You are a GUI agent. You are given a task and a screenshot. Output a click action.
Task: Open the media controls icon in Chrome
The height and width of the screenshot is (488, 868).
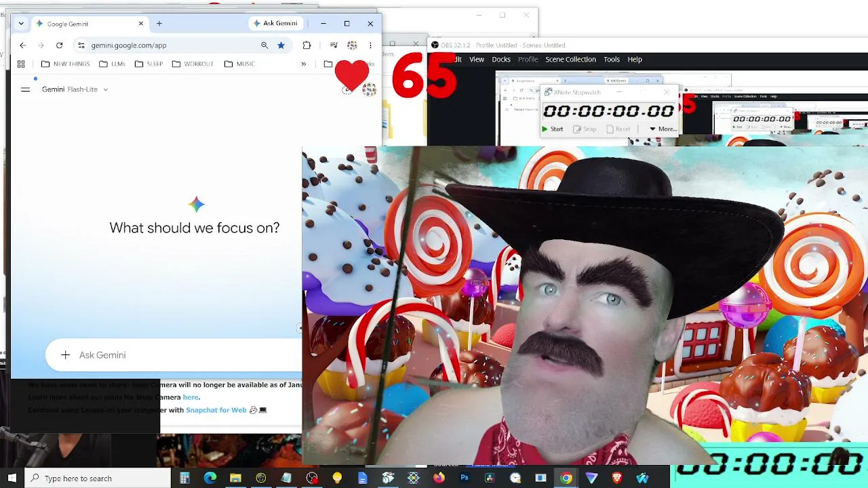tap(334, 45)
